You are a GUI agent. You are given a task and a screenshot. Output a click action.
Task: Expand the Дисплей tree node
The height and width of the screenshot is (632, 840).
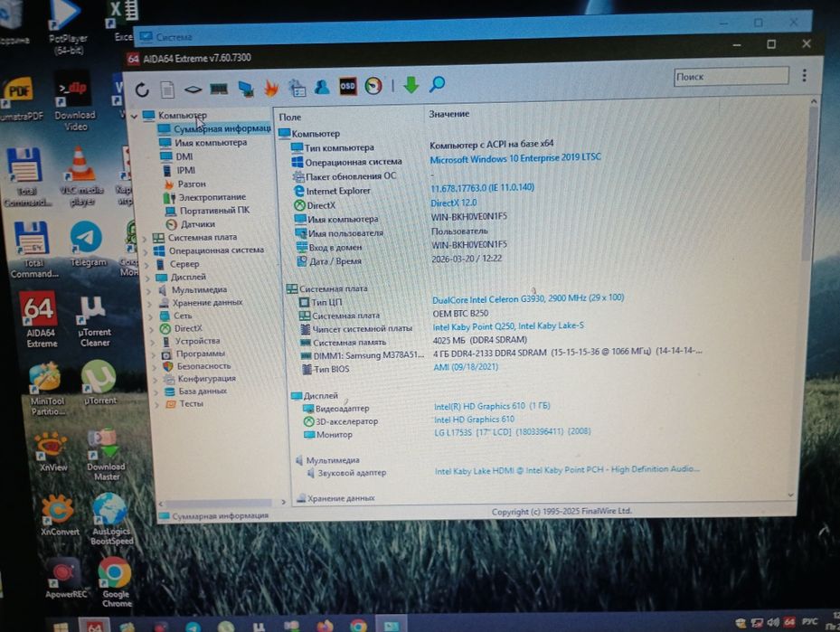tap(148, 278)
